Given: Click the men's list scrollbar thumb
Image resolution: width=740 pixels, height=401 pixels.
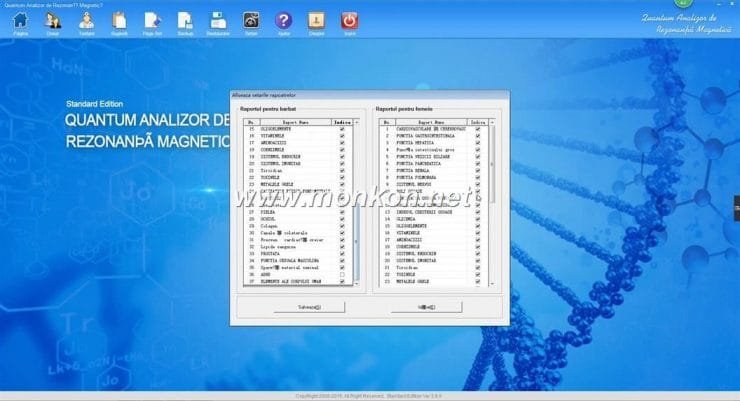Looking at the screenshot, I should tap(356, 242).
